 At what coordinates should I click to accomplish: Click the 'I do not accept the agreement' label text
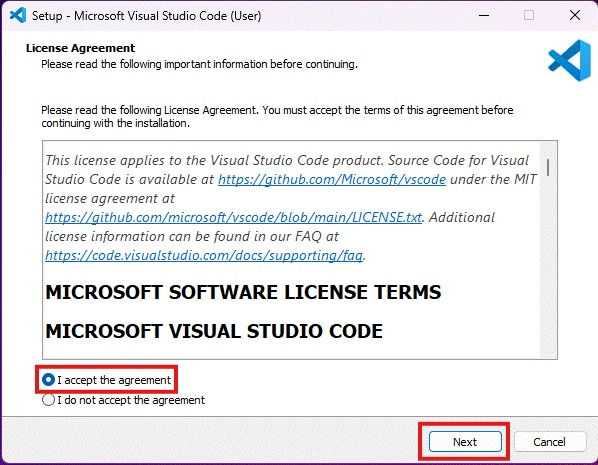point(131,400)
